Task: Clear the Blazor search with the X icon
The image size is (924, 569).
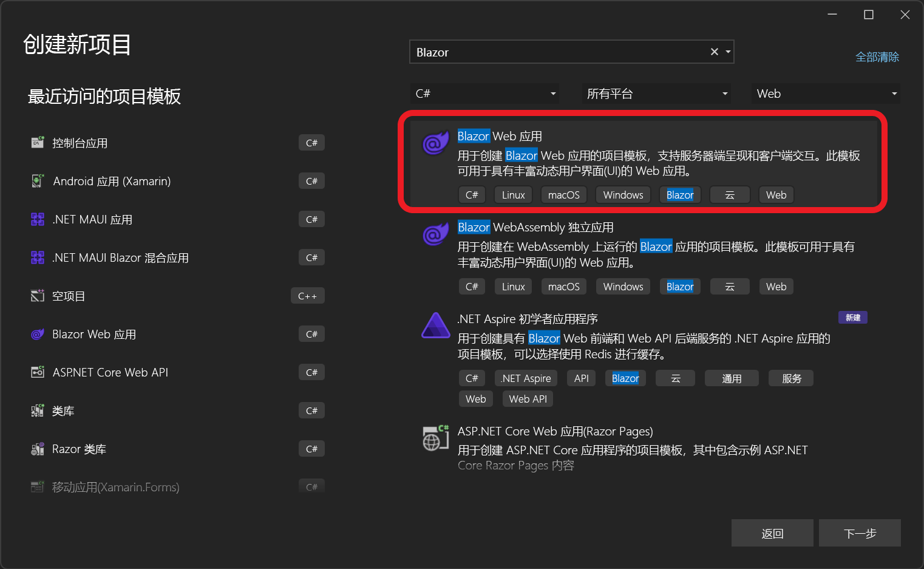Action: (x=714, y=52)
